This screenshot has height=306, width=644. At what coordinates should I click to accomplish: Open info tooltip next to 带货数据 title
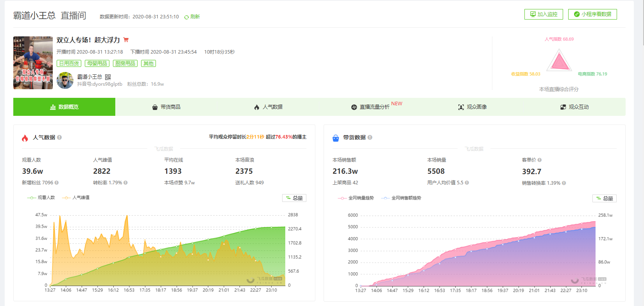coord(370,137)
